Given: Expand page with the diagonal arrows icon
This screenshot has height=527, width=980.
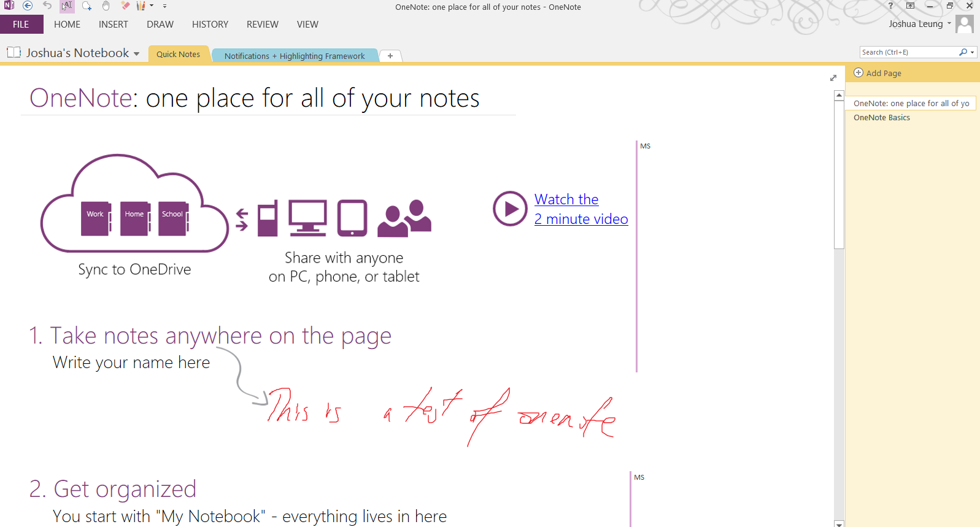Looking at the screenshot, I should coord(833,78).
